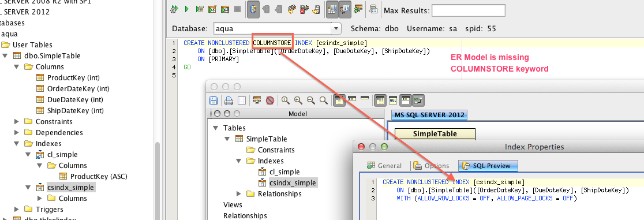Screen dimensions: 644x220
Task: Click the schema browser vertical scrollbar
Action: 158,181
